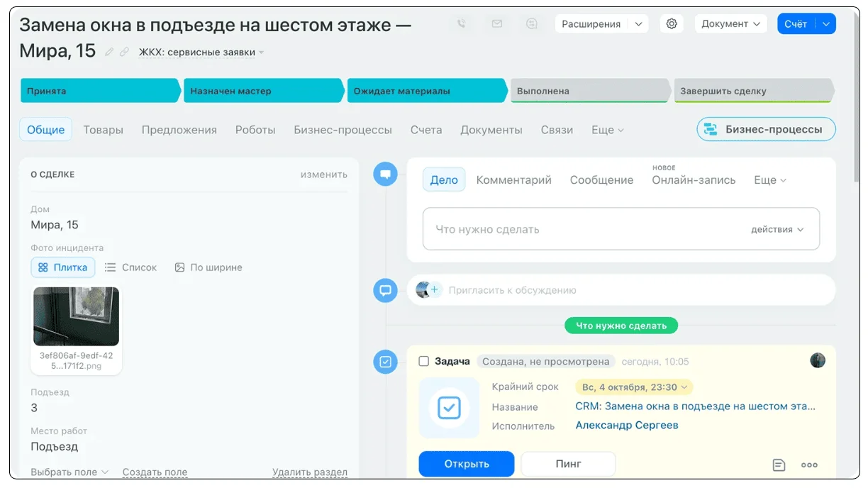Image resolution: width=868 pixels, height=488 pixels.
Task: Open ЖКХ: сервисные заявки pipeline dropdown
Action: point(201,52)
